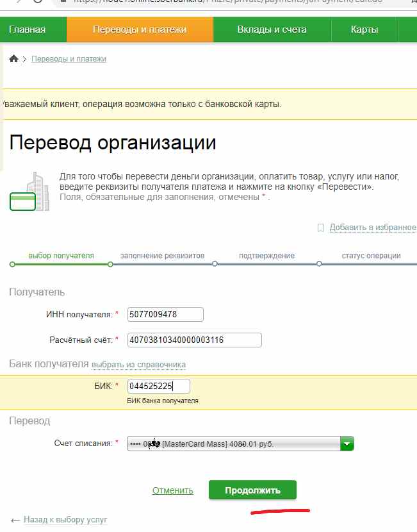Follow the Переводы и платежи breadcrumb link
Viewport: 417px width, 532px height.
(69, 59)
